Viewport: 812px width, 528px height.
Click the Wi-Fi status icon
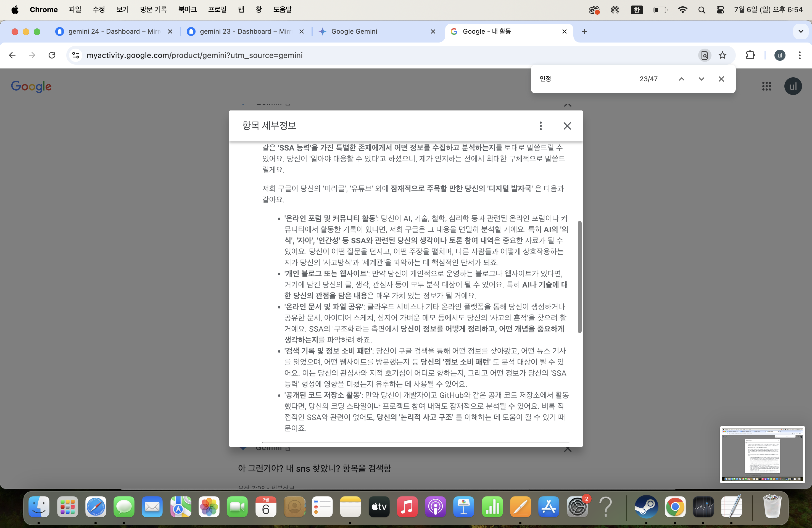[x=682, y=10]
